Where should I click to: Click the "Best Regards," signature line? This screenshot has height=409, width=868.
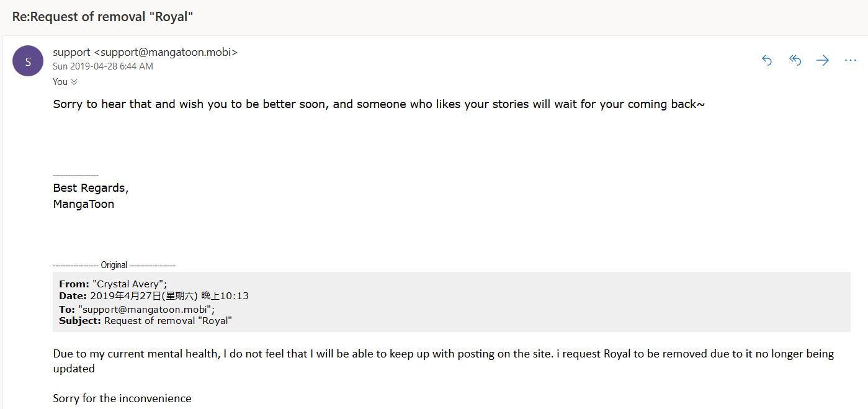coord(91,188)
